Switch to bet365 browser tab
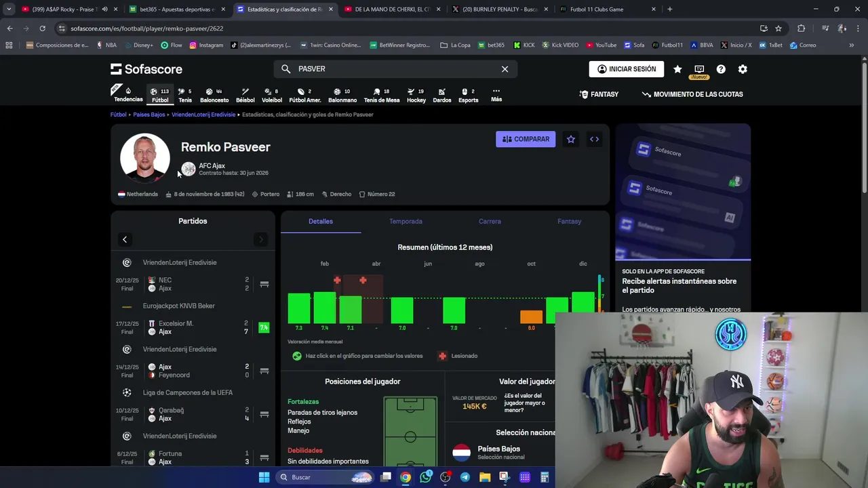This screenshot has height=488, width=868. pyautogui.click(x=176, y=9)
